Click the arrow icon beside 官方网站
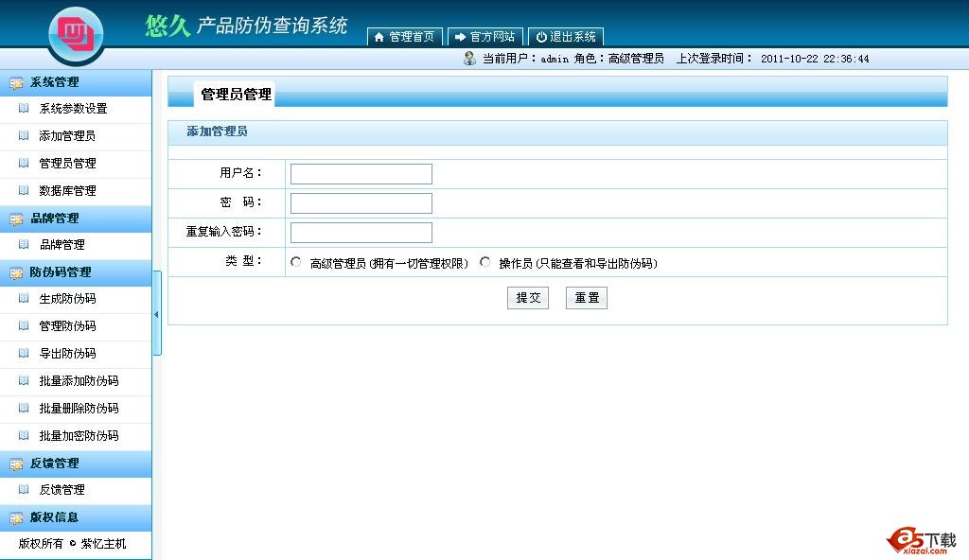The image size is (969, 560). point(460,37)
